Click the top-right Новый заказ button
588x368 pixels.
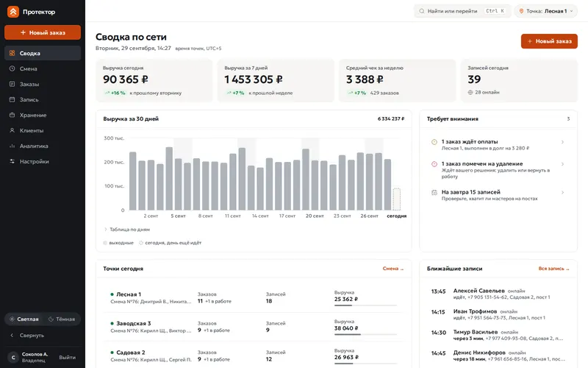pyautogui.click(x=549, y=41)
